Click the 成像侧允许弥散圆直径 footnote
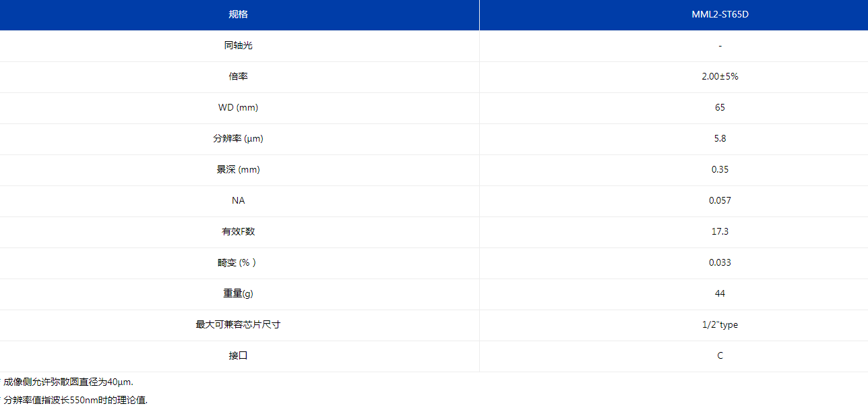This screenshot has height=408, width=868. [x=68, y=382]
